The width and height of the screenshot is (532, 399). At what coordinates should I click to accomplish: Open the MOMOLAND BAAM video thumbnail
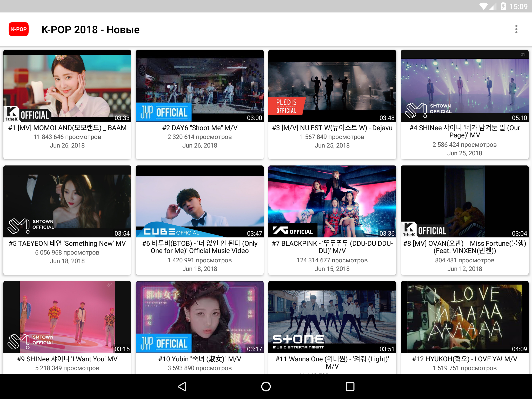pos(67,86)
